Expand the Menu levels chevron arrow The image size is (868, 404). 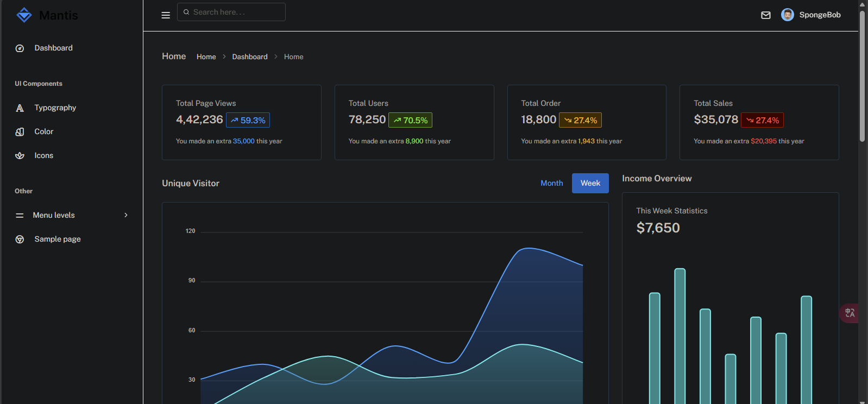click(126, 216)
